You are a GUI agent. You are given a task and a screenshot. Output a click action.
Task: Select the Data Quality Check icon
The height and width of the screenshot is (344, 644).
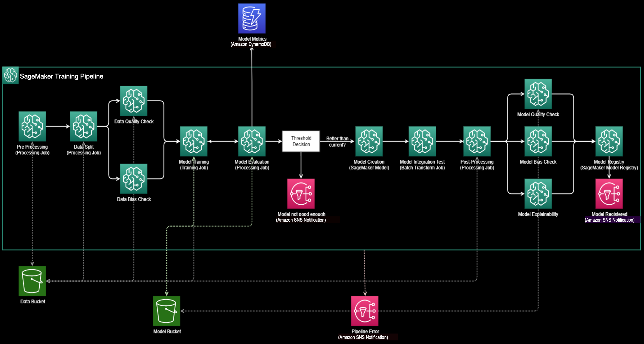point(134,101)
